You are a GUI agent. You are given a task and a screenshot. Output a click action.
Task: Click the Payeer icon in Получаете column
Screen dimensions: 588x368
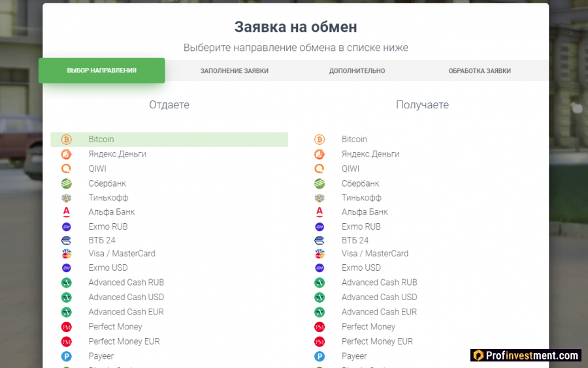click(x=319, y=356)
